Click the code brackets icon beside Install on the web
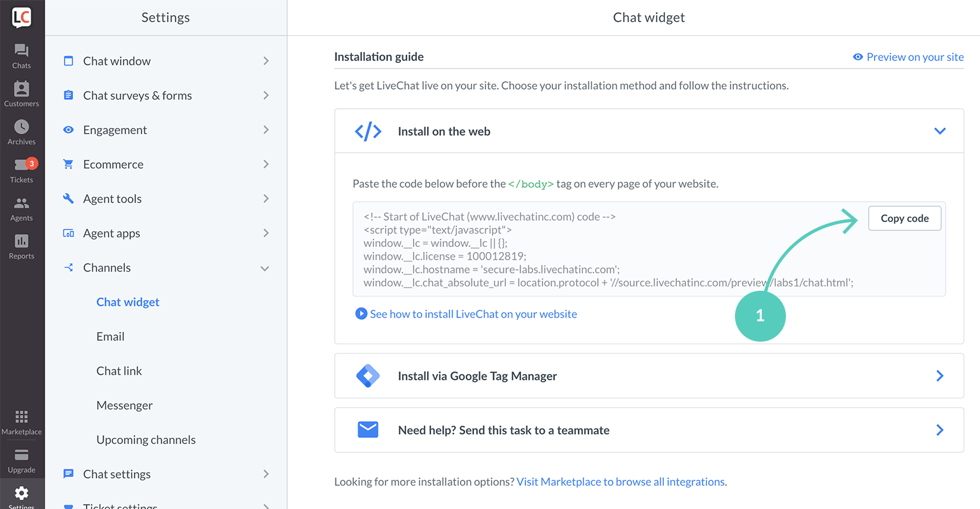 coord(368,131)
